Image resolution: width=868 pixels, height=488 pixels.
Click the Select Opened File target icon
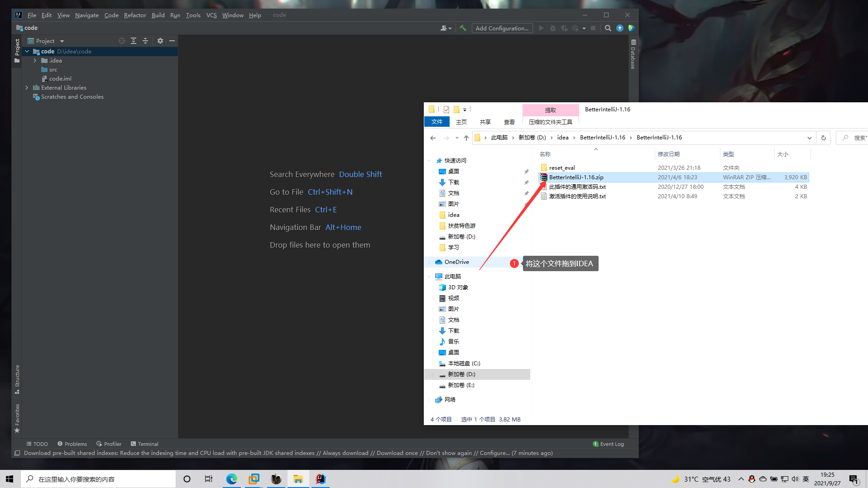point(122,41)
